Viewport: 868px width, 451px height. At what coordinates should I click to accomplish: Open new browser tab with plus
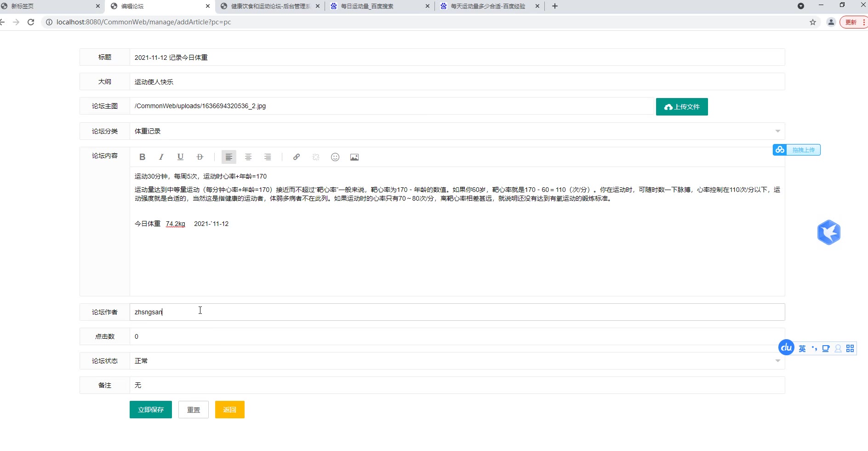[555, 6]
